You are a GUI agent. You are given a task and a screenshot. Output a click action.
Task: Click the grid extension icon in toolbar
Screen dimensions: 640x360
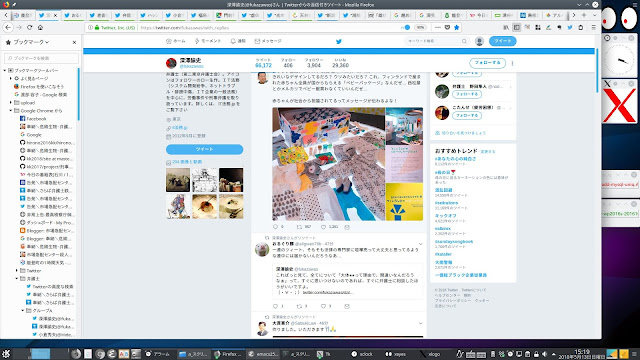coord(538,27)
